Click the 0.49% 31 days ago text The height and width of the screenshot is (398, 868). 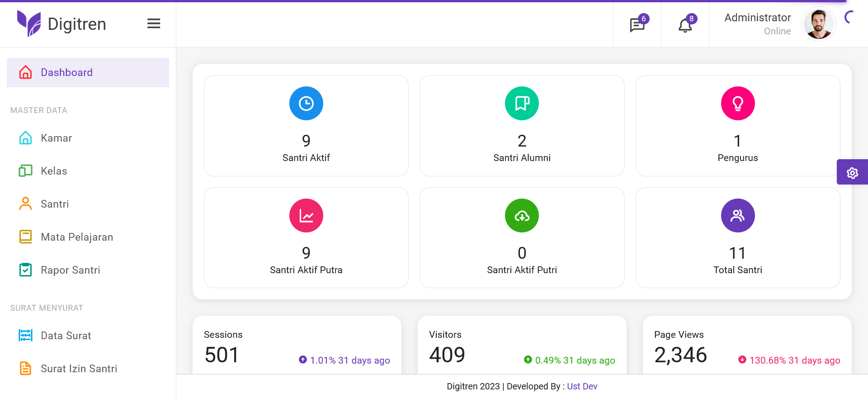click(575, 360)
